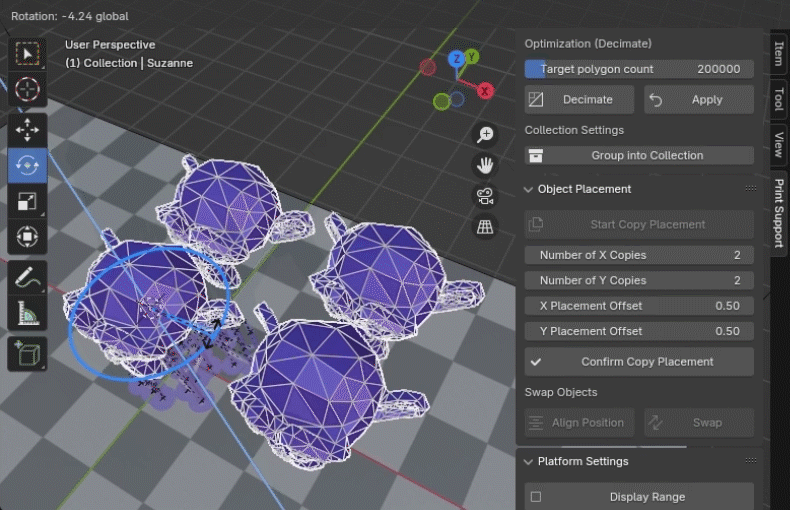This screenshot has width=790, height=510.
Task: Click the negative Y axis gizmo circle
Action: point(441,101)
